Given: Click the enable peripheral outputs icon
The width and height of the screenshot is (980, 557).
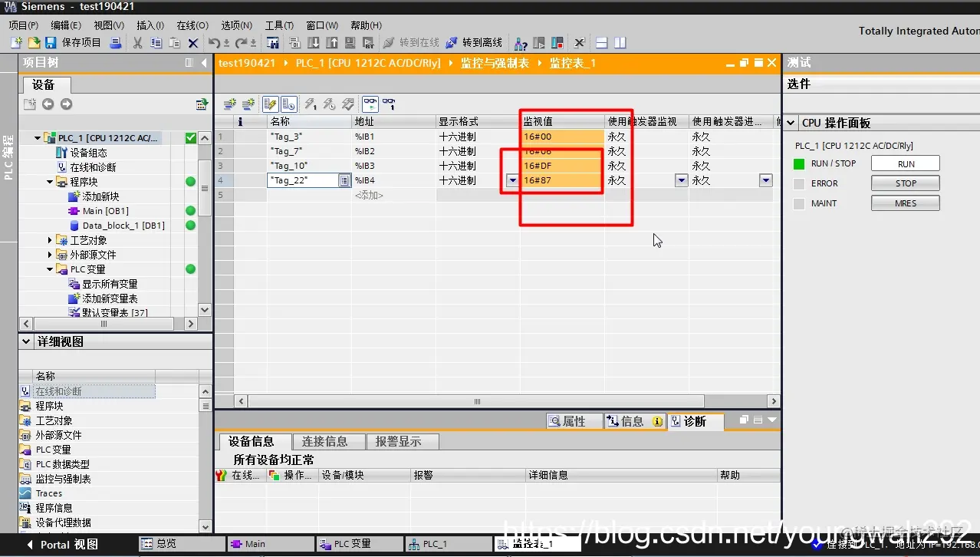Looking at the screenshot, I should point(348,104).
